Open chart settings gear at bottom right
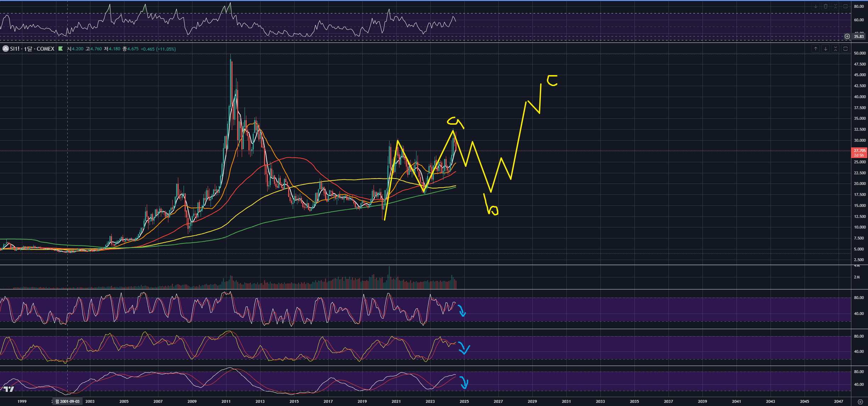 pyautogui.click(x=860, y=402)
